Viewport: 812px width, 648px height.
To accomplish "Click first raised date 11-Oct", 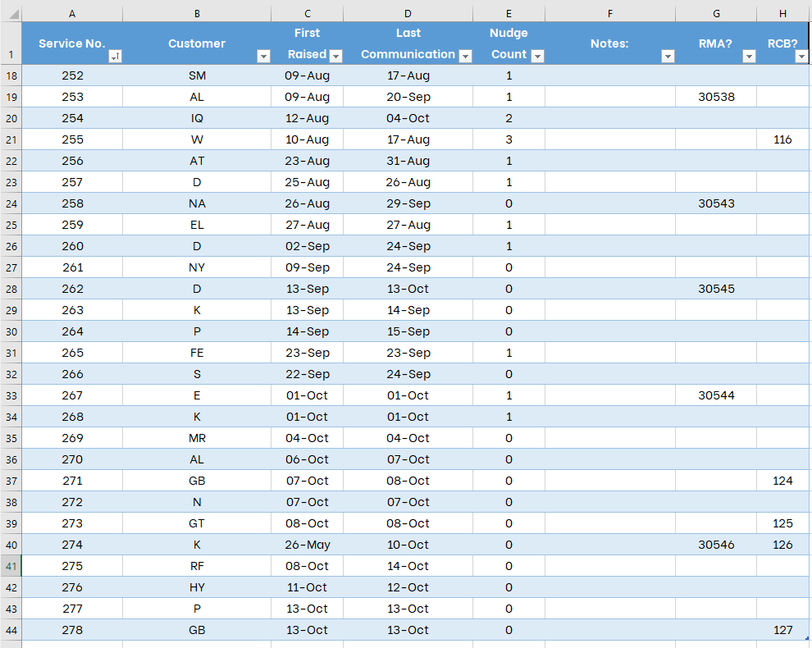I will click(307, 587).
